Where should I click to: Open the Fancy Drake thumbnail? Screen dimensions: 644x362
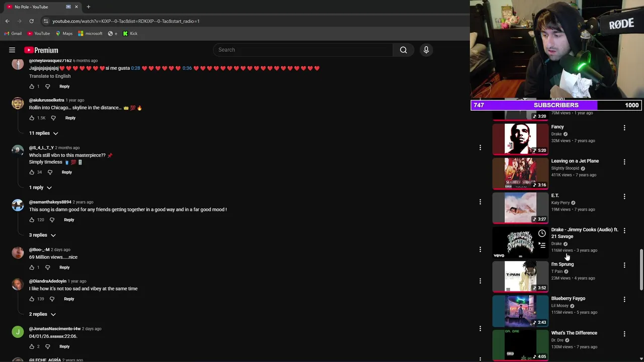point(520,139)
